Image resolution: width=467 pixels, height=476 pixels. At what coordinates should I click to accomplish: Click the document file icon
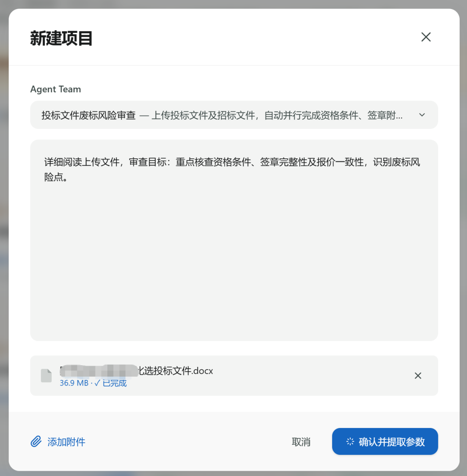[46, 376]
